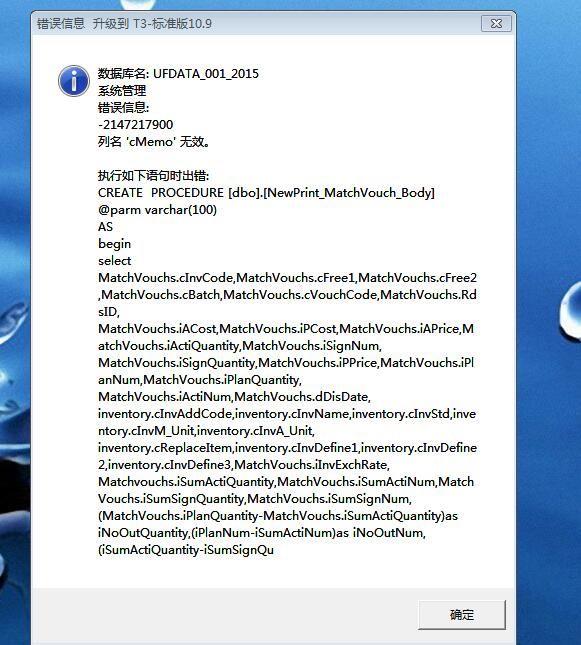The image size is (581, 645).
Task: Click the 'select' keyword line
Action: coord(114,261)
